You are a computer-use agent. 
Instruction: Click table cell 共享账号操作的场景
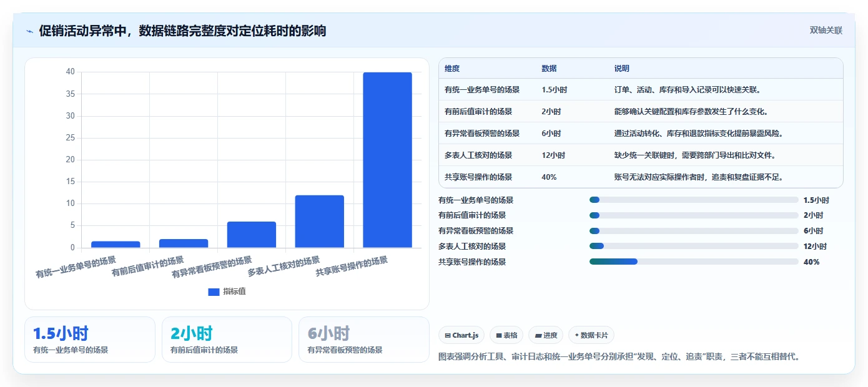pos(478,177)
